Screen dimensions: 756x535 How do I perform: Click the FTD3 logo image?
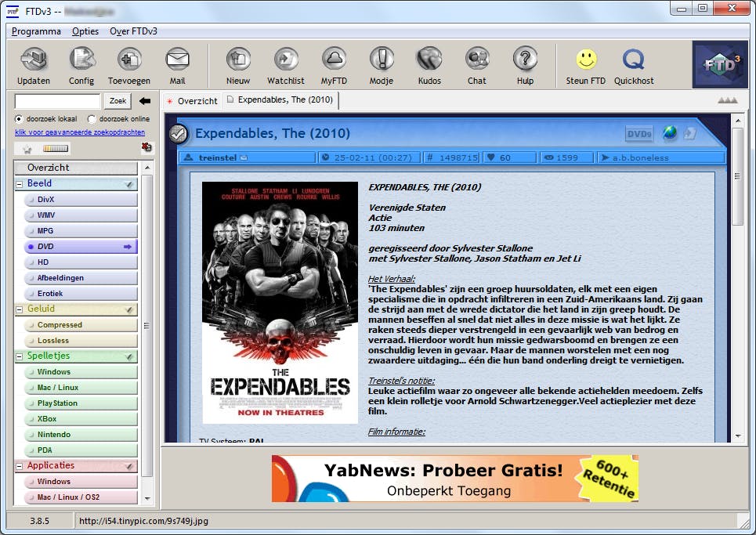coord(720,64)
